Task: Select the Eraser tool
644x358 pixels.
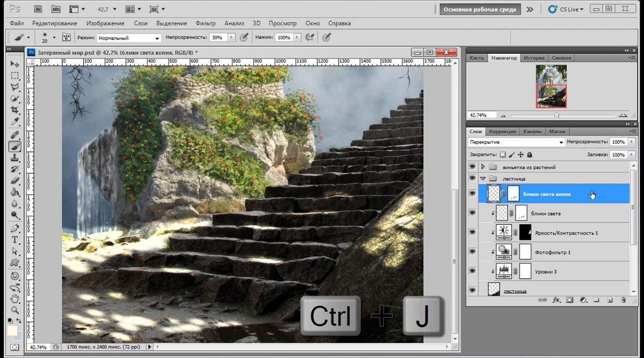Action: (x=15, y=181)
